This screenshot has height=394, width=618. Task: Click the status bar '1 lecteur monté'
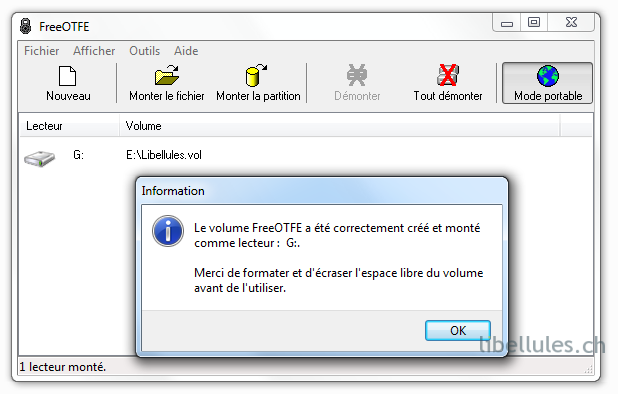tap(63, 367)
